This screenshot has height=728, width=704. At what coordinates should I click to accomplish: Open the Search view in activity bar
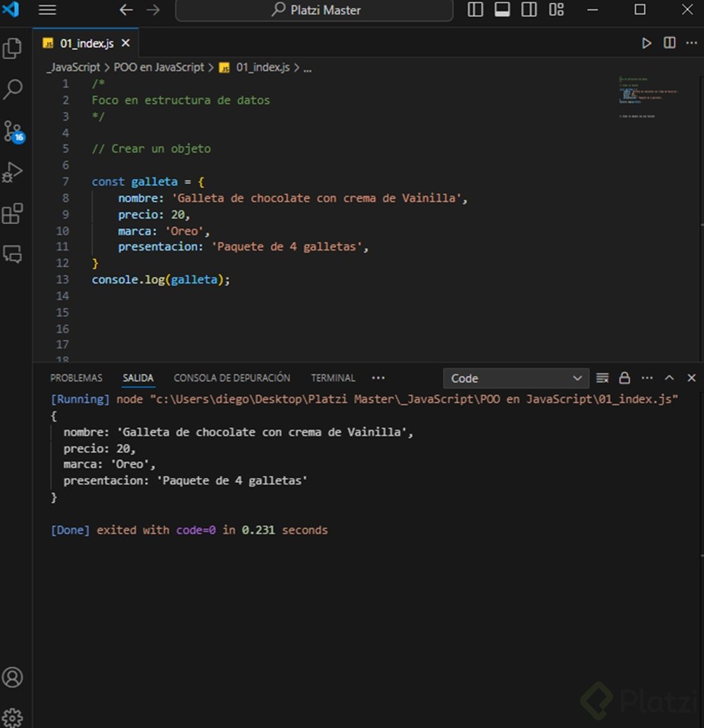click(x=13, y=89)
